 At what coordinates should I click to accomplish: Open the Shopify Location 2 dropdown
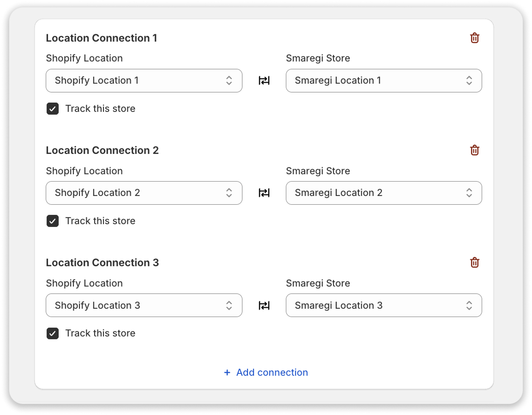144,193
